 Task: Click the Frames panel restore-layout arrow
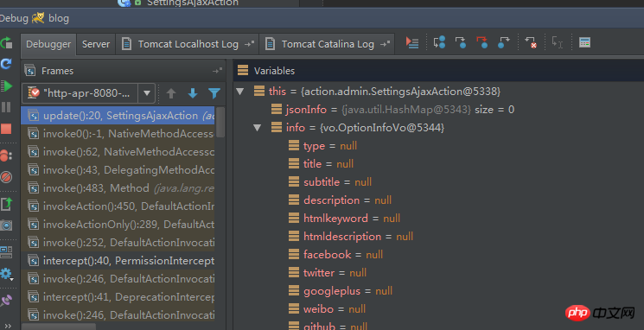(217, 71)
